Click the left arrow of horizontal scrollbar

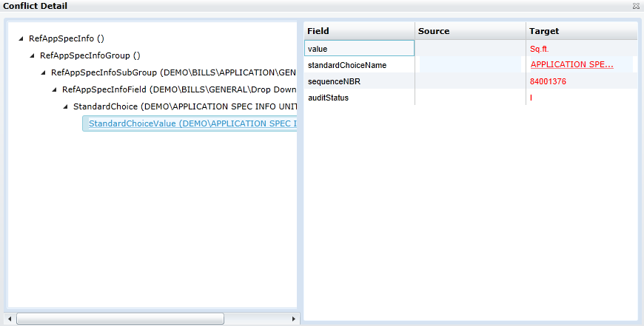click(11, 319)
